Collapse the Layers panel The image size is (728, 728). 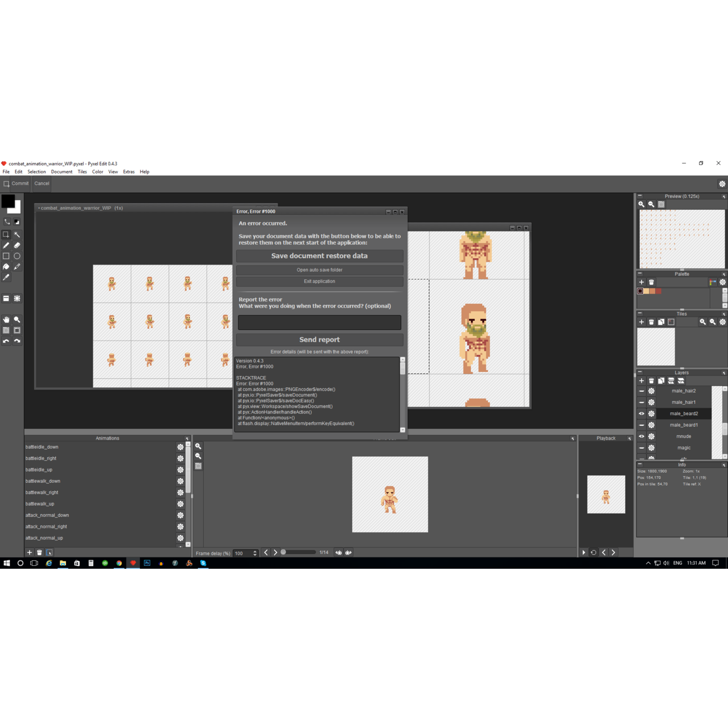click(x=640, y=373)
